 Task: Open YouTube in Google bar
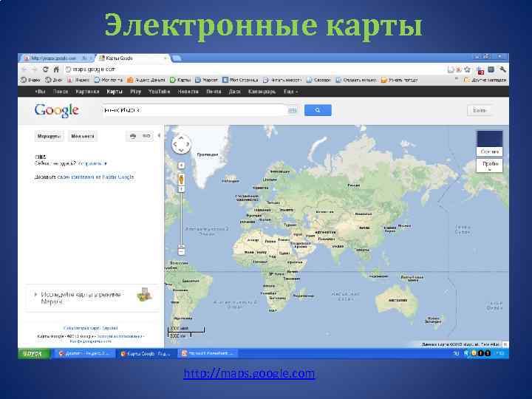point(159,92)
